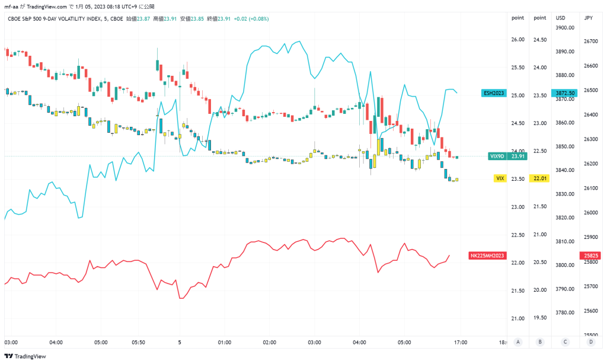This screenshot has height=364, width=607.
Task: Open the TradingView.com link in header
Action: pos(46,7)
